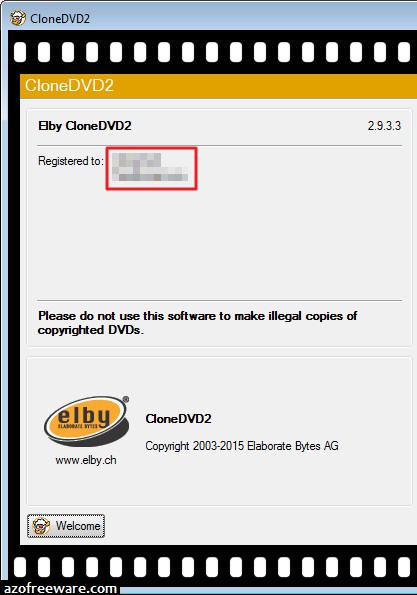Click the orange CloneDVD2 header banner

tap(219, 86)
